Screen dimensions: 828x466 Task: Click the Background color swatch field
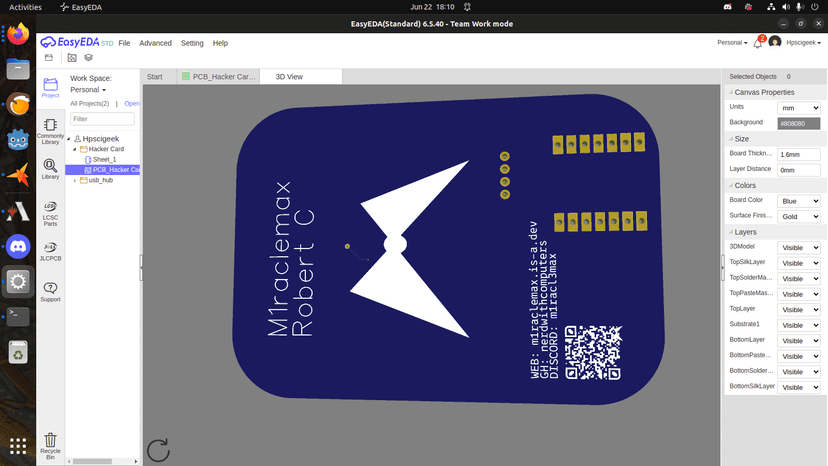799,123
